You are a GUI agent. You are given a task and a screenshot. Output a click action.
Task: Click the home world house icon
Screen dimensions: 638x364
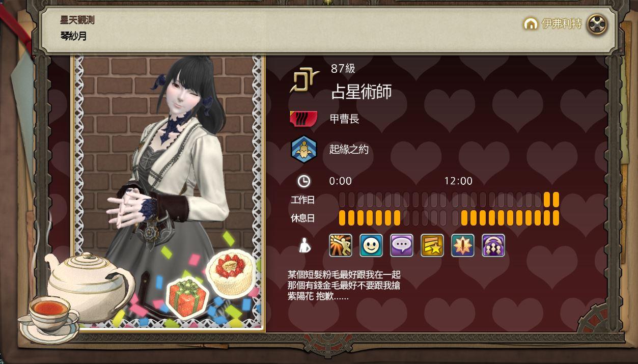coord(531,24)
